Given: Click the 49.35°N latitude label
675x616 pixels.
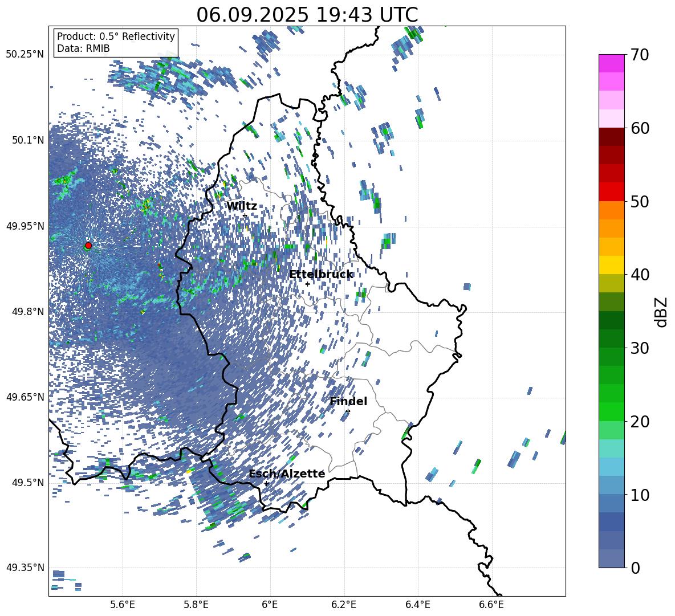Looking at the screenshot, I should 25,568.
